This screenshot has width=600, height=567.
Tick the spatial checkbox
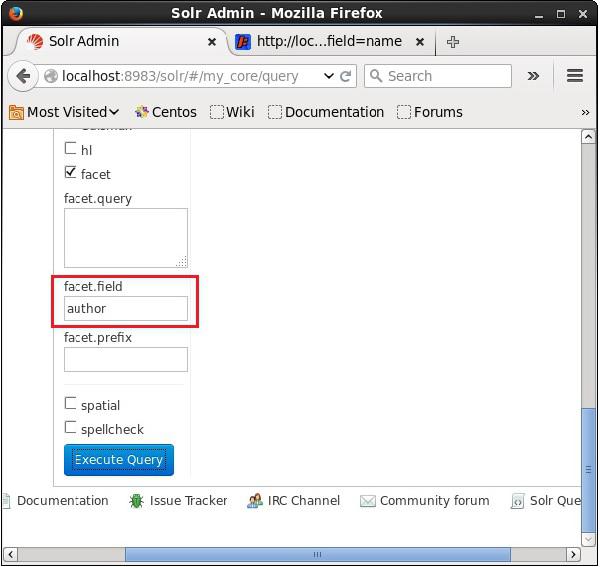pos(71,404)
